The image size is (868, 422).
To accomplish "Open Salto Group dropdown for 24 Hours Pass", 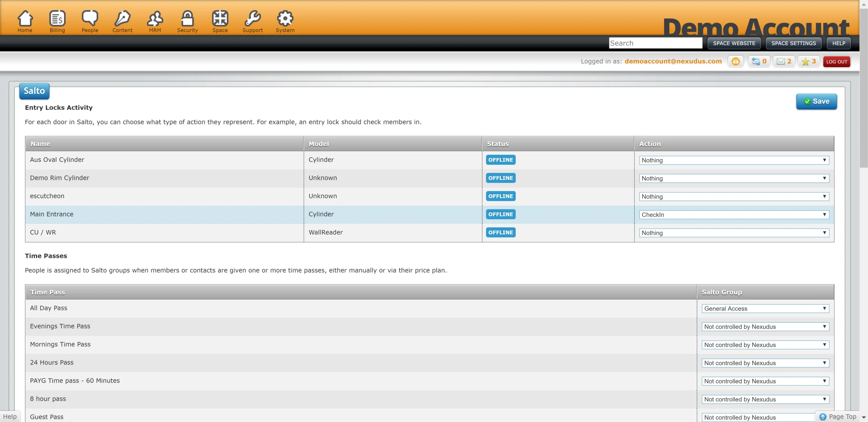I will [x=765, y=363].
